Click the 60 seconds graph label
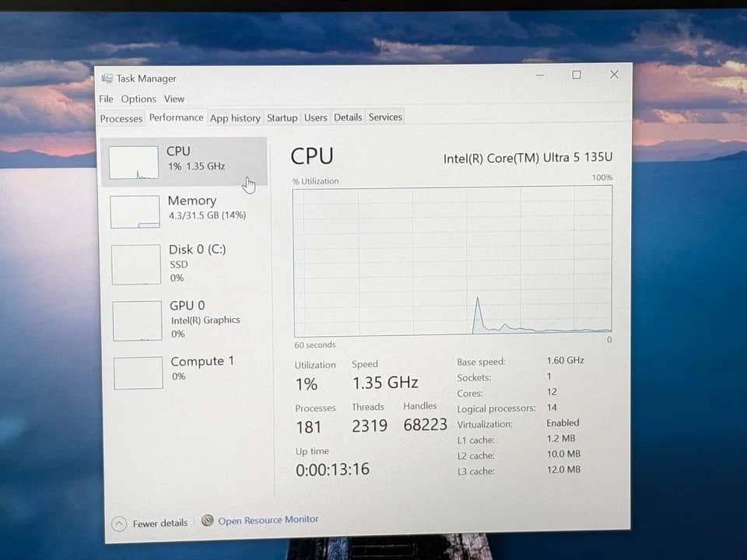Viewport: 747px width, 560px height. (315, 345)
